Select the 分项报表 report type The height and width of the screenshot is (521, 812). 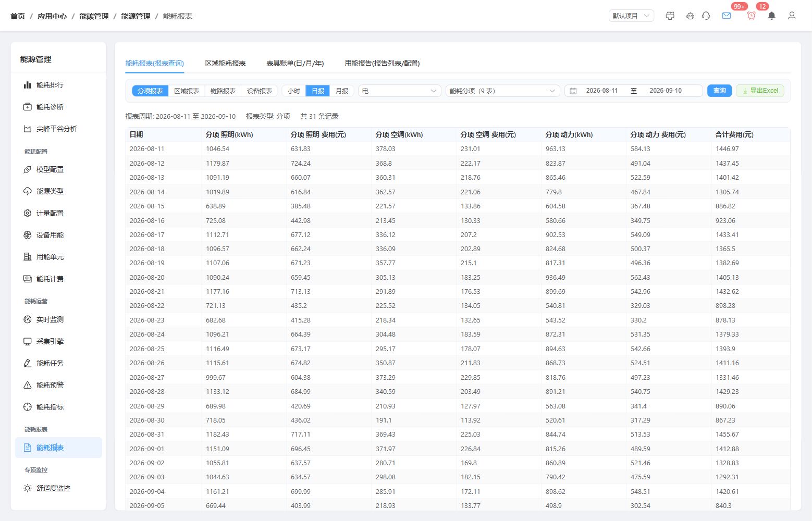[150, 91]
